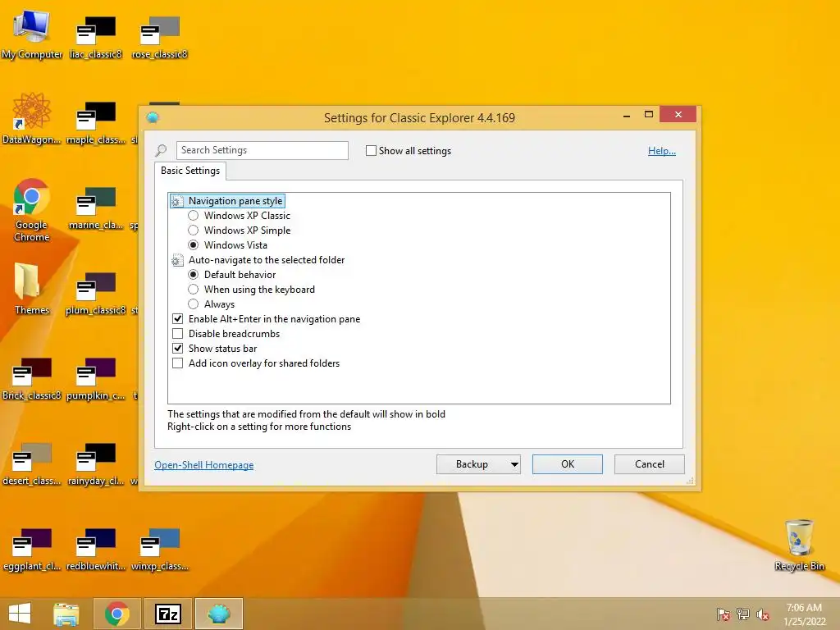Image resolution: width=840 pixels, height=630 pixels.
Task: Select the rainyday_cl... theme file icon
Action: click(x=96, y=463)
